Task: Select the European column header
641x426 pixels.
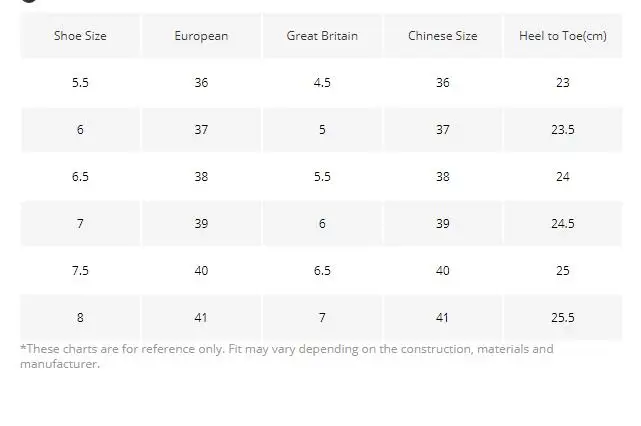Action: (x=201, y=36)
